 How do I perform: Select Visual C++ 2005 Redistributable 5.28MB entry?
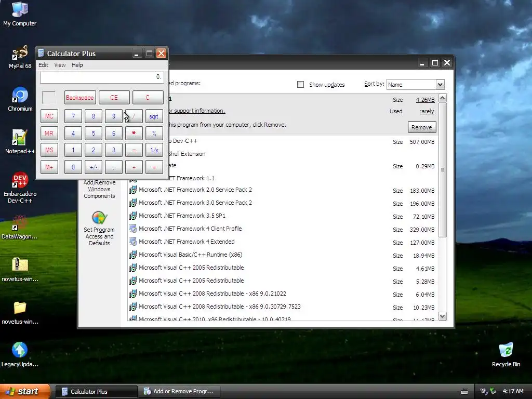tap(283, 281)
